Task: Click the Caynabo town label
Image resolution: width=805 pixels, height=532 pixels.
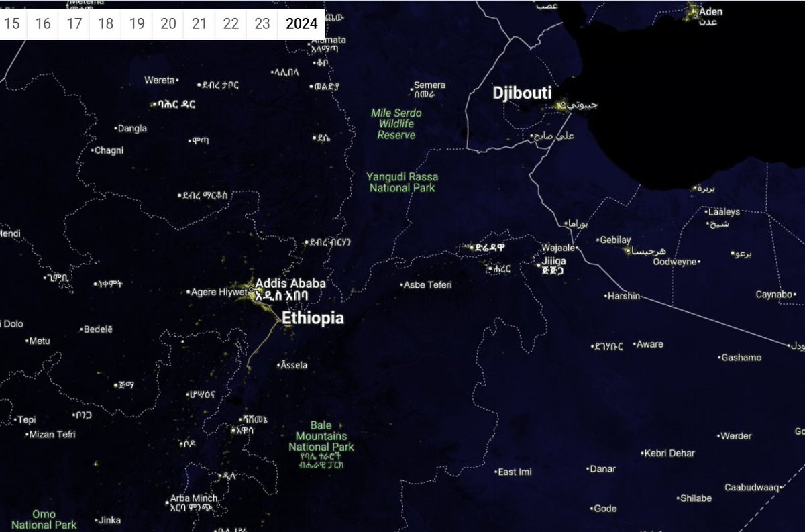Action: [774, 295]
